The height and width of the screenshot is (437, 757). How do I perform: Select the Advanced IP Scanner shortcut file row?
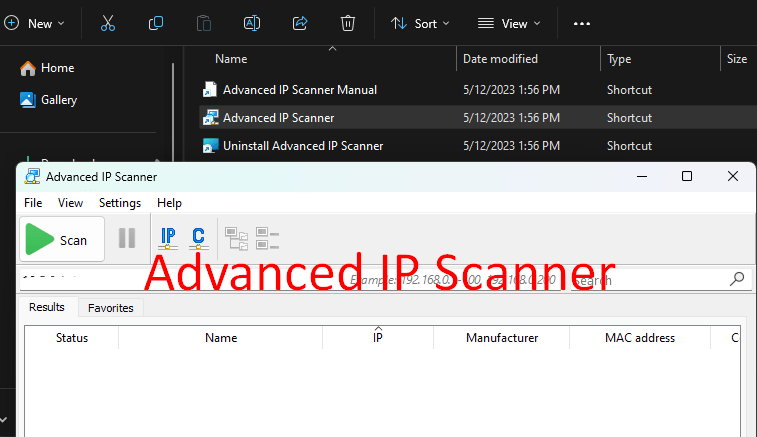(478, 118)
